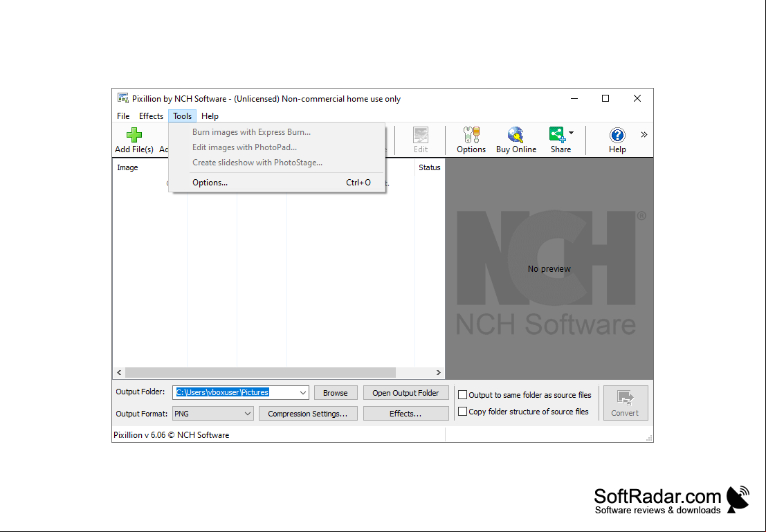Viewport: 766px width, 532px height.
Task: Click the Pixillion app icon in title bar
Action: click(x=123, y=98)
